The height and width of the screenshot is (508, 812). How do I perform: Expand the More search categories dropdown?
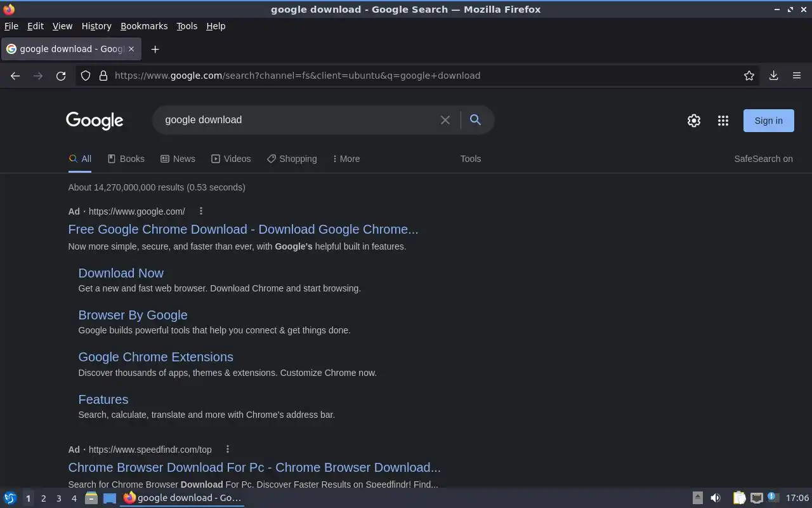[x=346, y=159]
